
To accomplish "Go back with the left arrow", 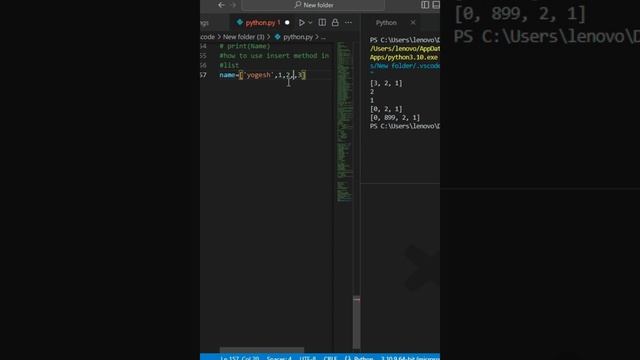I will point(221,5).
